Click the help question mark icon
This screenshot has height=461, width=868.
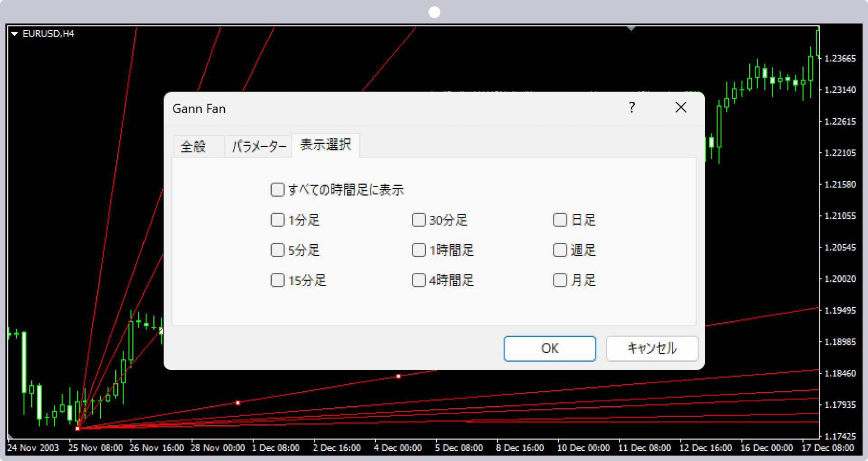click(x=632, y=108)
